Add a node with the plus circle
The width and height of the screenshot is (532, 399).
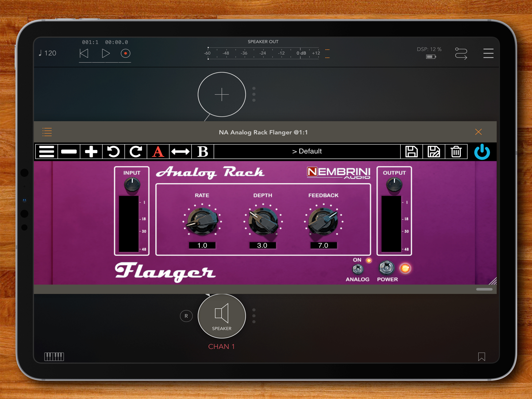coord(222,94)
